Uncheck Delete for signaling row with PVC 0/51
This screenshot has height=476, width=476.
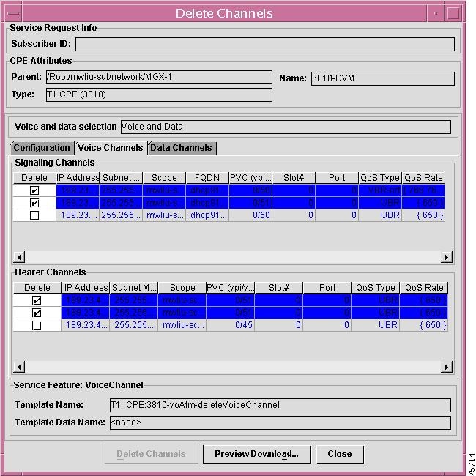coord(34,203)
